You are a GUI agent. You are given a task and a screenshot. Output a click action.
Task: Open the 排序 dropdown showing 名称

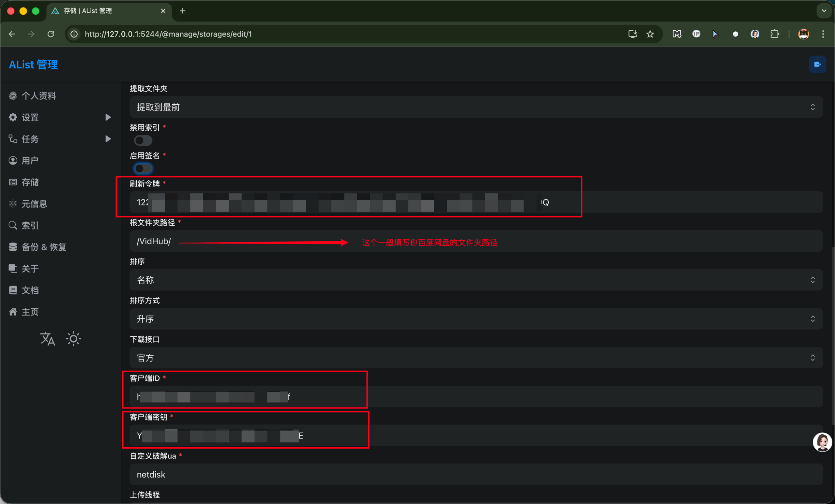(476, 280)
